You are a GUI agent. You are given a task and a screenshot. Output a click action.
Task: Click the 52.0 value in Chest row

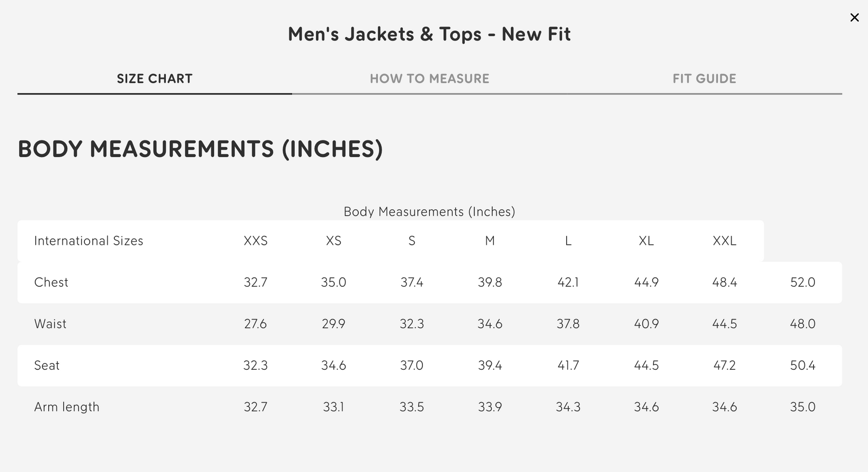802,282
